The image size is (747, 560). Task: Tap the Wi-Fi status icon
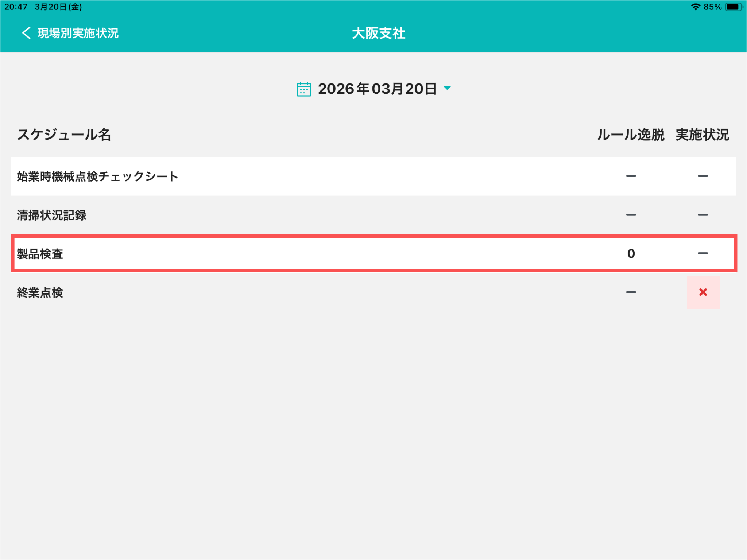point(696,7)
